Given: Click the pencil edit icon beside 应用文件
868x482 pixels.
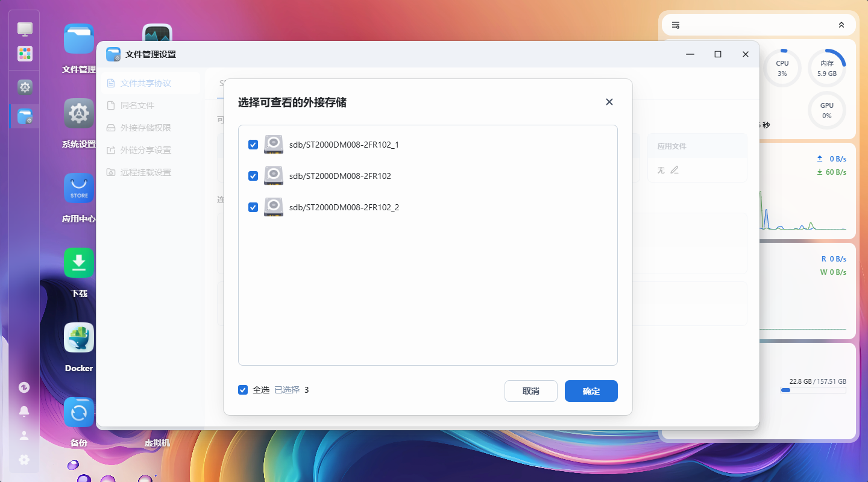Looking at the screenshot, I should [x=674, y=171].
